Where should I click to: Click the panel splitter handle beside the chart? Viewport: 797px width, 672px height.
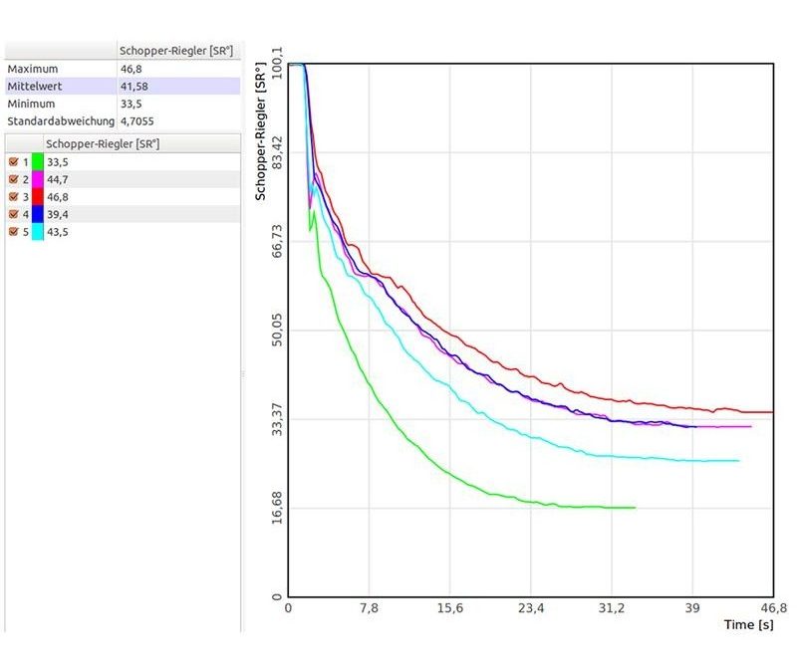(x=243, y=374)
